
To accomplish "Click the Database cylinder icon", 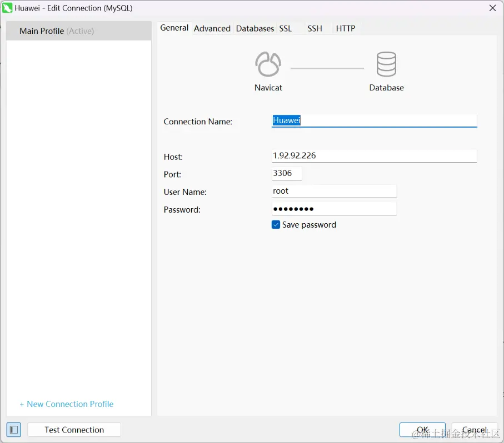I will pos(386,64).
